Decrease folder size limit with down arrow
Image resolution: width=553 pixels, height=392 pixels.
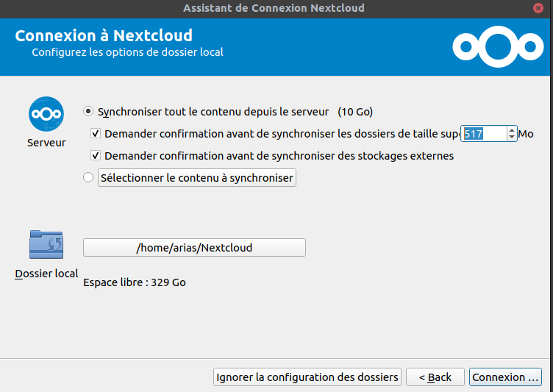(511, 138)
